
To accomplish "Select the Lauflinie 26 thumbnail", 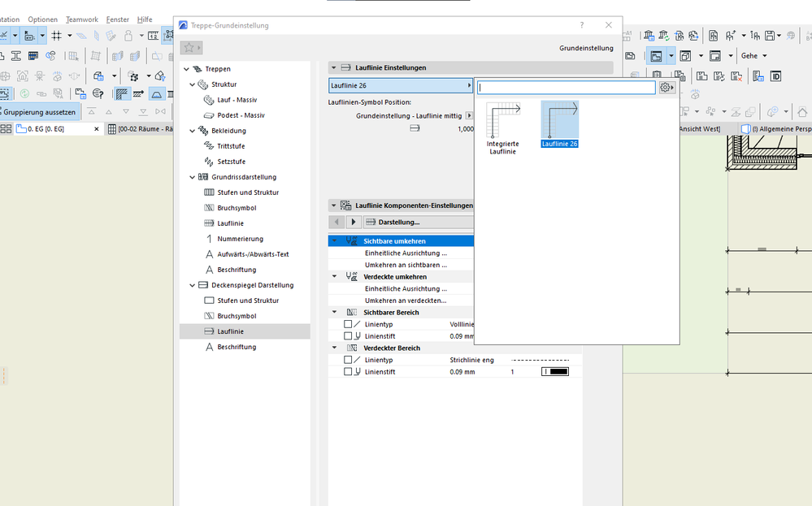I will tap(560, 124).
